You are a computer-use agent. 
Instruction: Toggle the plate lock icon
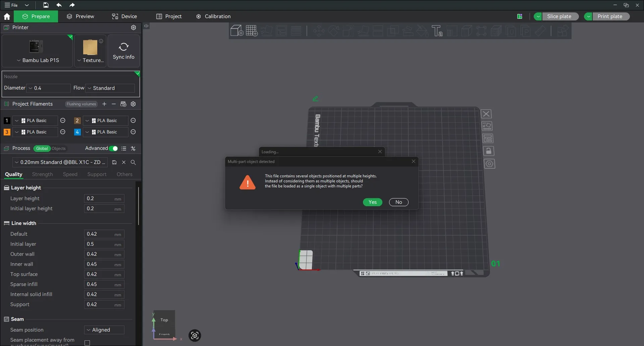coord(488,151)
